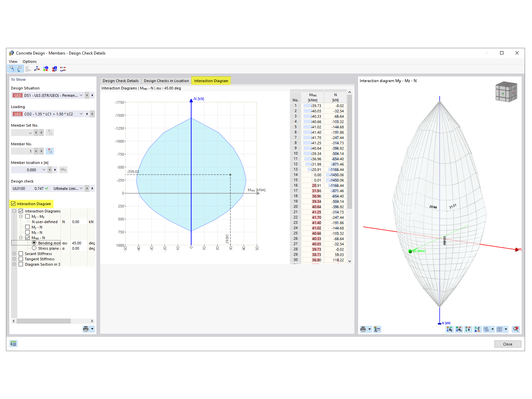Set the 3D view along the My axis
The image size is (532, 399).
pos(450,329)
